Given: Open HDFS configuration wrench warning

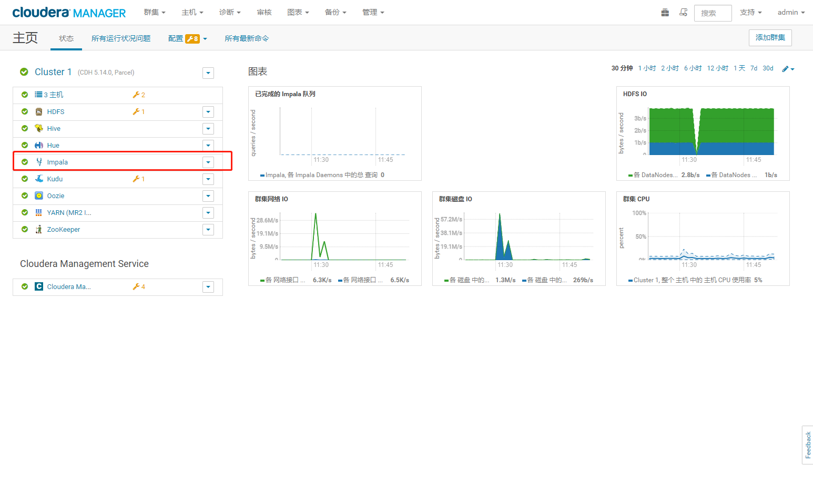Looking at the screenshot, I should pos(139,111).
